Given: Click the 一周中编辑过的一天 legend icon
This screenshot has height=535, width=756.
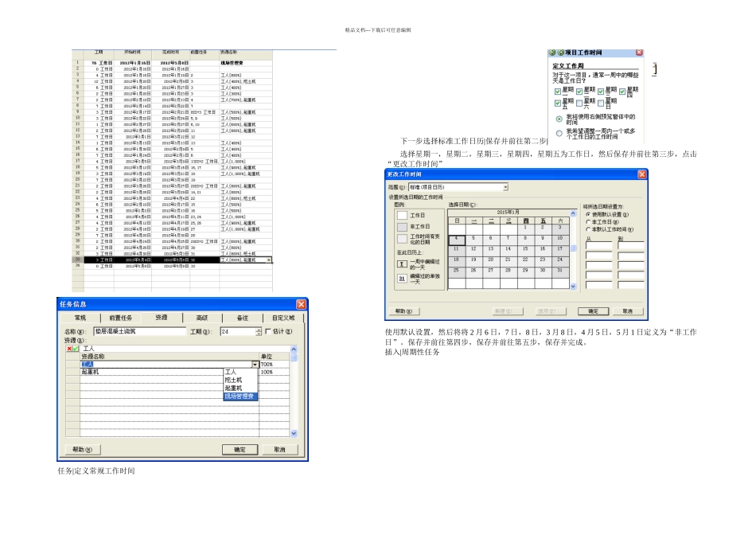Looking at the screenshot, I should [x=402, y=264].
